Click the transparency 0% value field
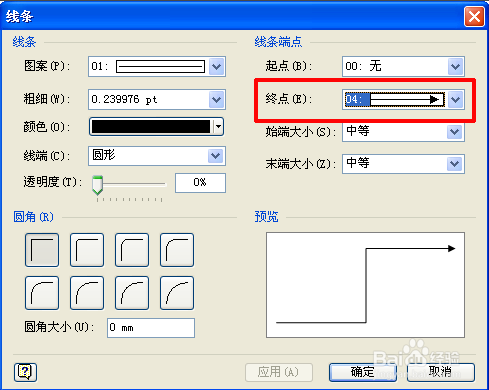 pos(200,183)
